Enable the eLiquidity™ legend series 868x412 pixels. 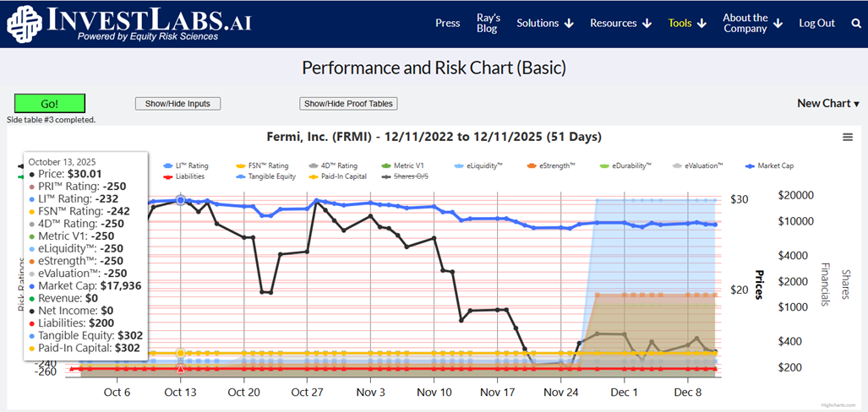pos(491,166)
